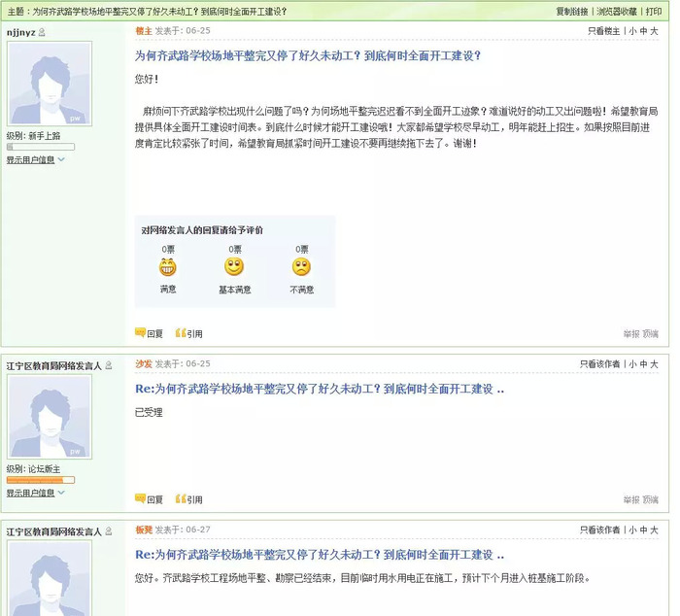Set font size 小 in the 楼主 post
This screenshot has width=680, height=616.
[x=632, y=31]
